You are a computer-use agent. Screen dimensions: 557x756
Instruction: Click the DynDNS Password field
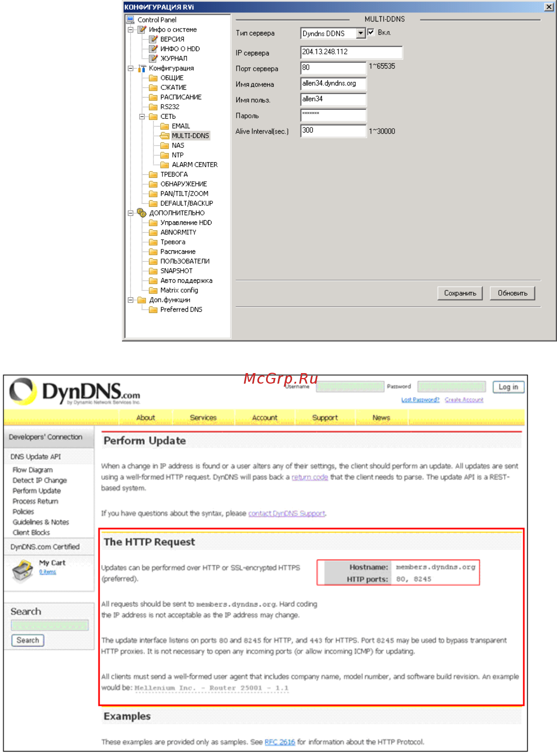point(451,387)
